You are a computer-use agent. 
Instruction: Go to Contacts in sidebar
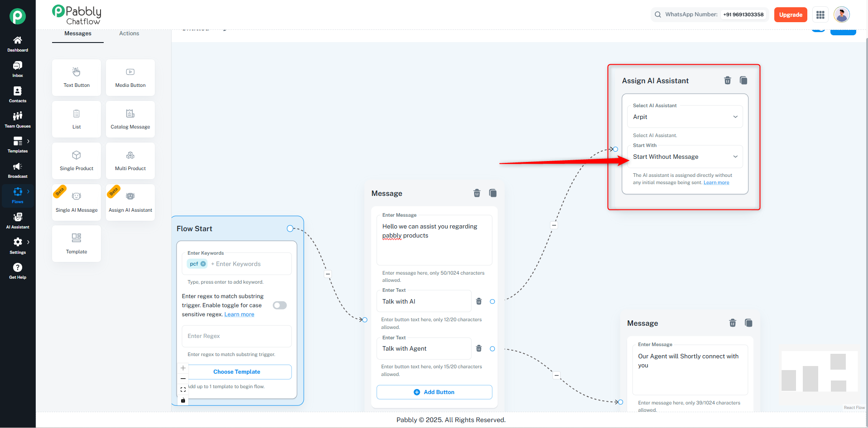click(18, 95)
